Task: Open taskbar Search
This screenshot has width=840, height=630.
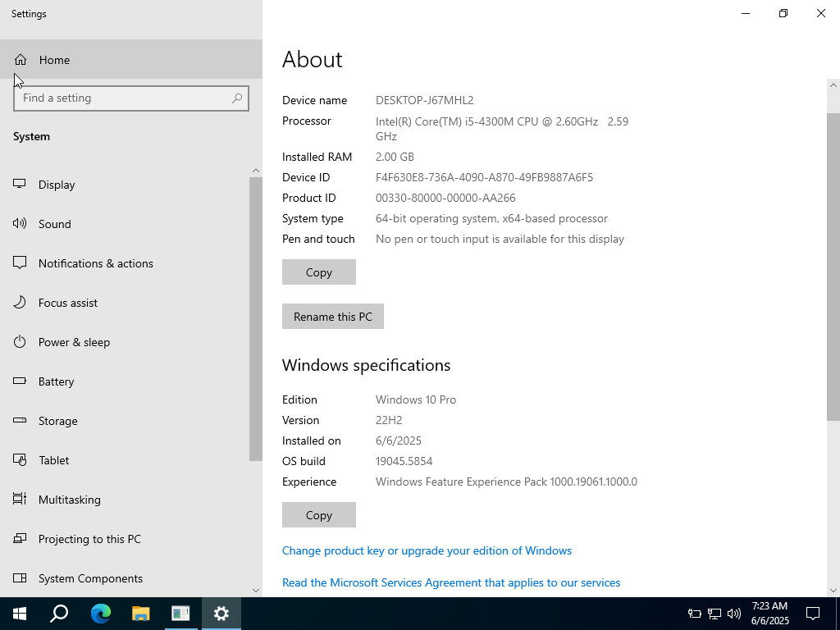Action: [59, 614]
